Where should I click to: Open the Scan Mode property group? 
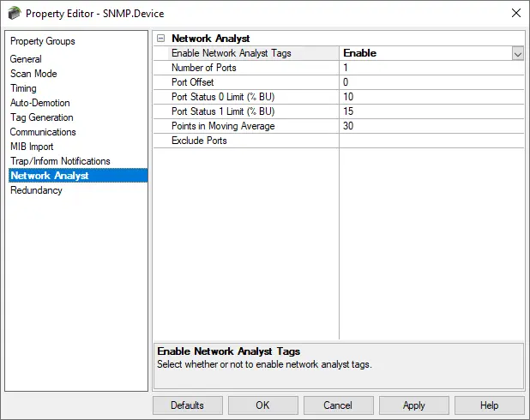click(33, 74)
